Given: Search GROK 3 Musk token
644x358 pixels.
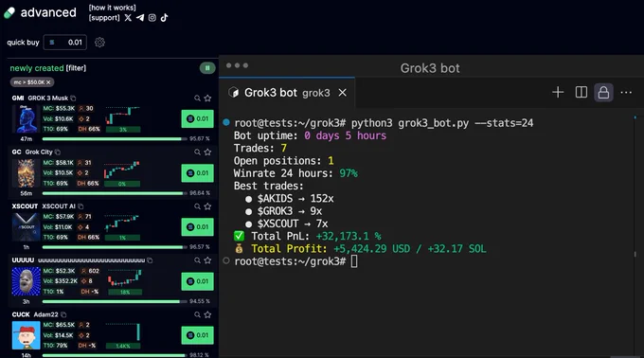Looking at the screenshot, I should point(198,98).
